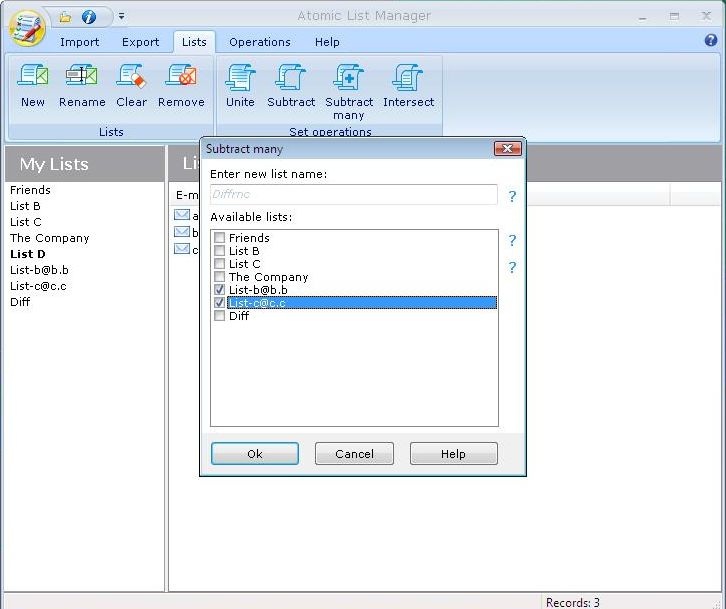Maximize the Atomic List Manager window
726x609 pixels.
674,17
